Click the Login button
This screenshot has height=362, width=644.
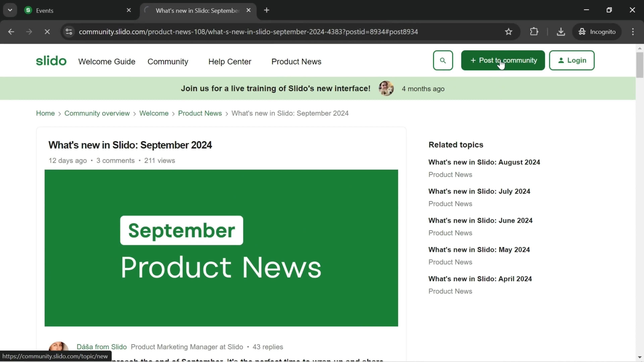tap(572, 60)
